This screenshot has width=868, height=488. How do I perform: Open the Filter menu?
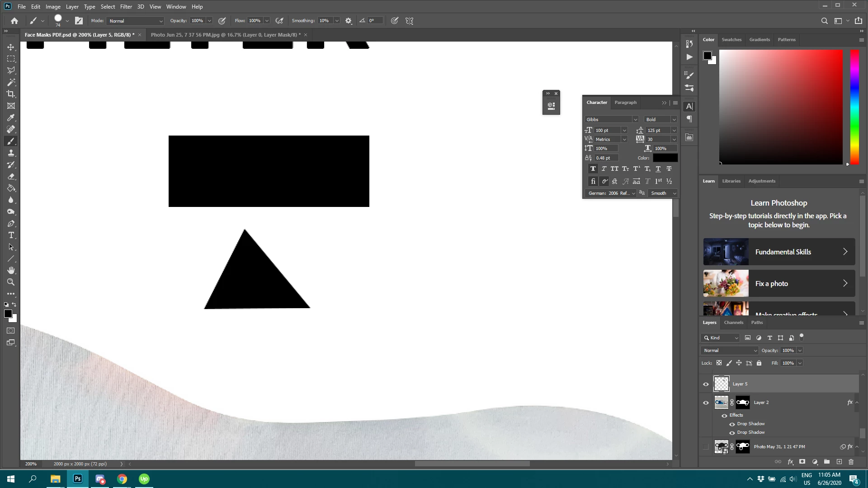(126, 7)
